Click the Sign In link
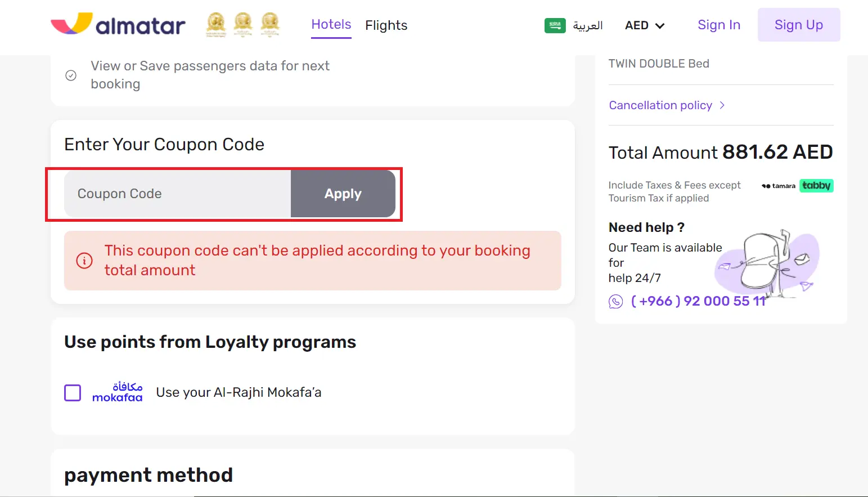 tap(719, 25)
